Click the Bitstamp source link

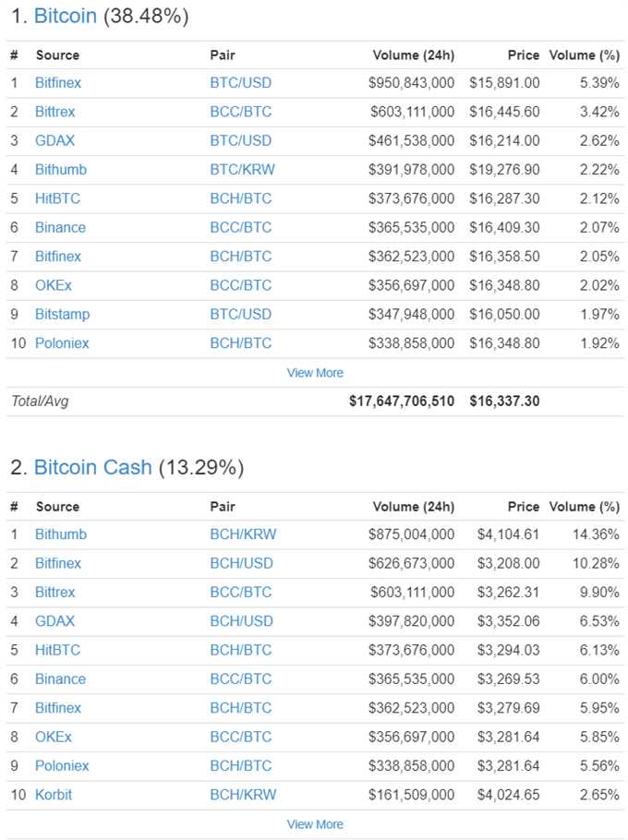pos(62,315)
